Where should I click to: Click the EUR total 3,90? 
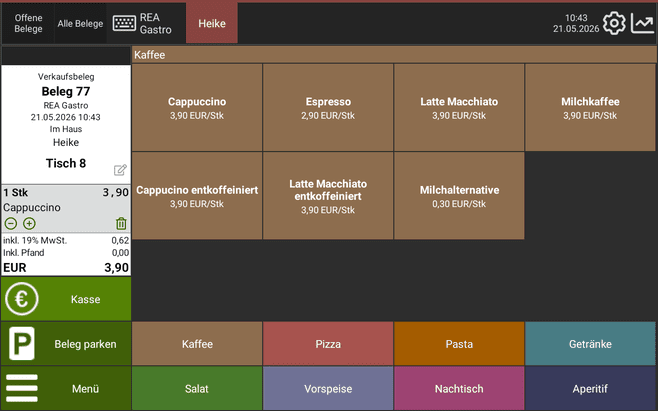point(66,267)
